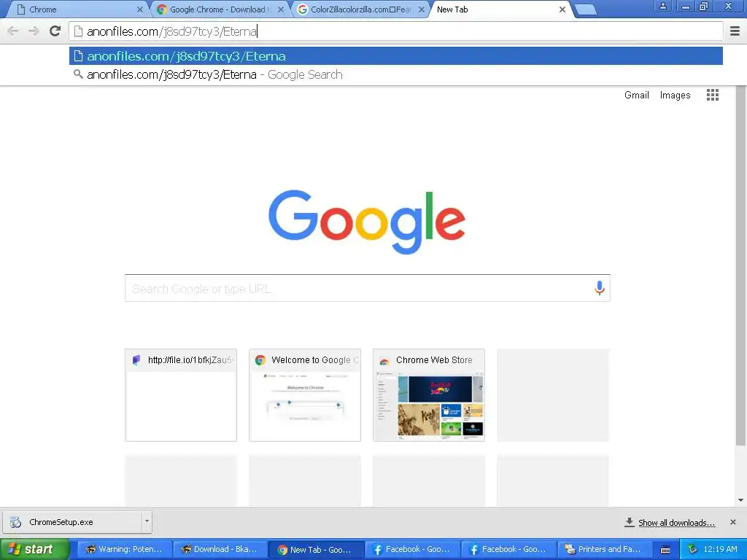Switch to the Warning: Poten... taskbar window

click(x=124, y=550)
